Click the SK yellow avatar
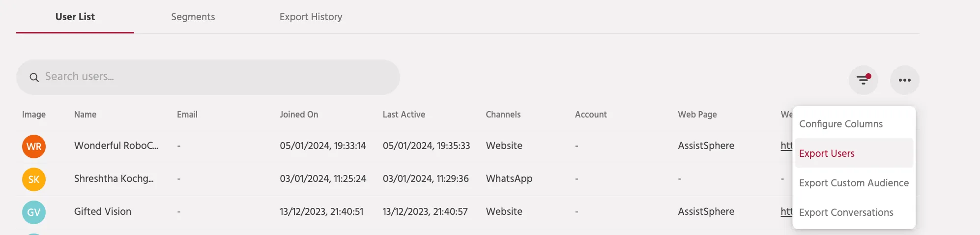980x235 pixels. click(x=34, y=179)
